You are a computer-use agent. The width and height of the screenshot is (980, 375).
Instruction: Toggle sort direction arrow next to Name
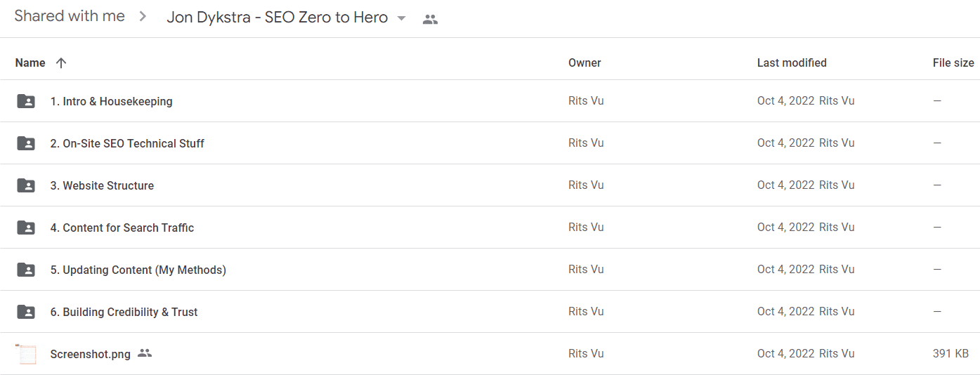pos(61,63)
